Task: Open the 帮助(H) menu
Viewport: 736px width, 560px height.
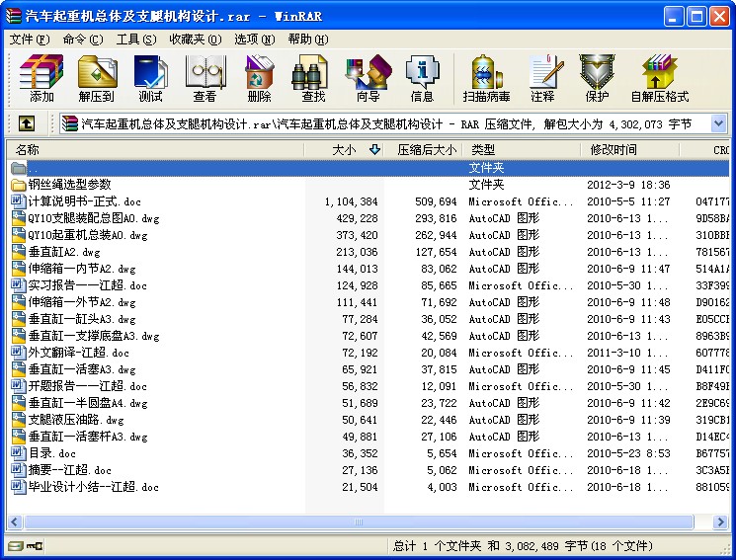Action: click(308, 40)
